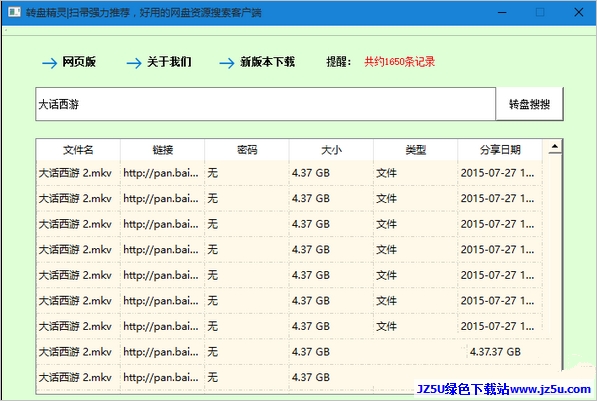597x401 pixels.
Task: Select the first 大话西游 2.mkv result row
Action: tap(289, 173)
